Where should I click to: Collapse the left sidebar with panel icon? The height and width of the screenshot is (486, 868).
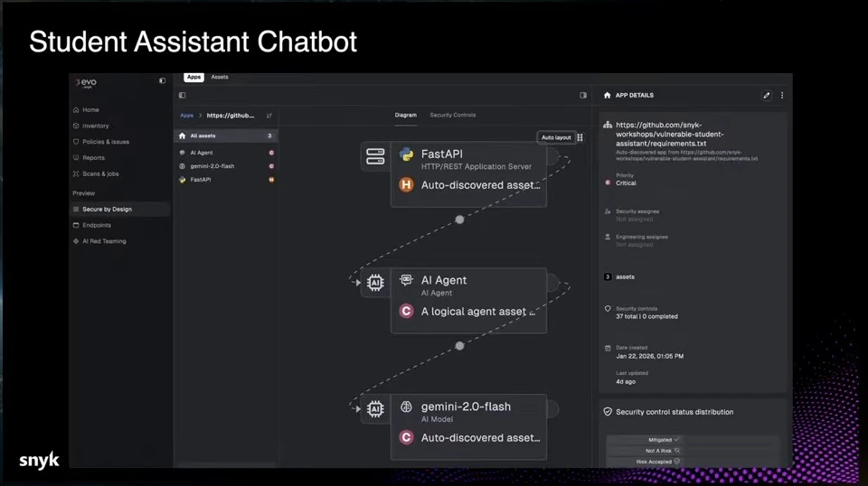pyautogui.click(x=162, y=80)
